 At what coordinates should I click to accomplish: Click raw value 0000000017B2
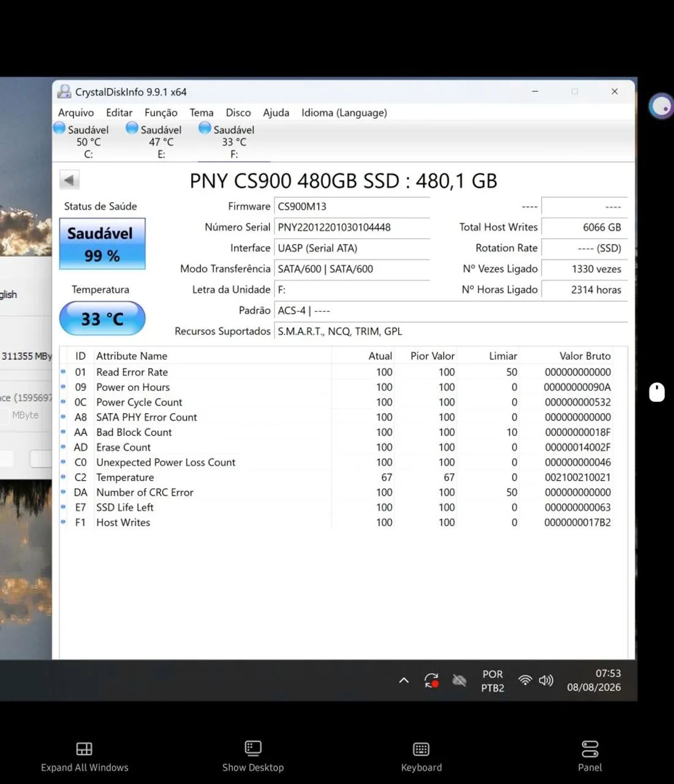577,522
